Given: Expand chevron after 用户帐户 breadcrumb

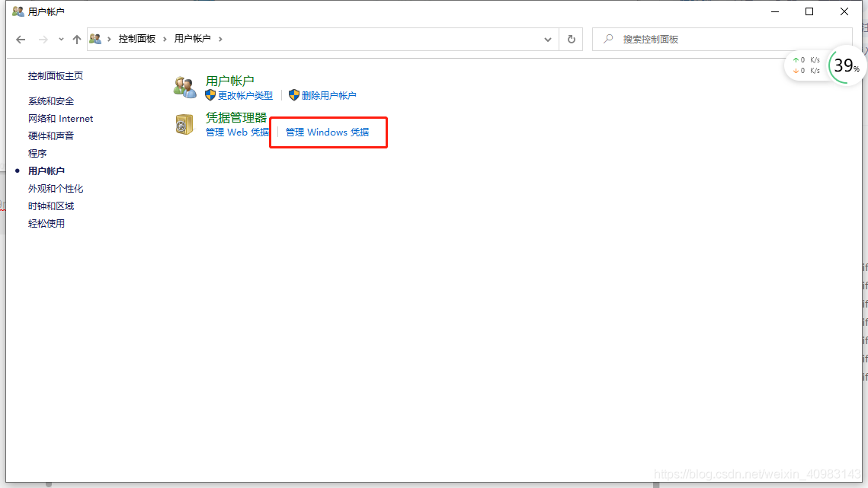Looking at the screenshot, I should pos(220,39).
